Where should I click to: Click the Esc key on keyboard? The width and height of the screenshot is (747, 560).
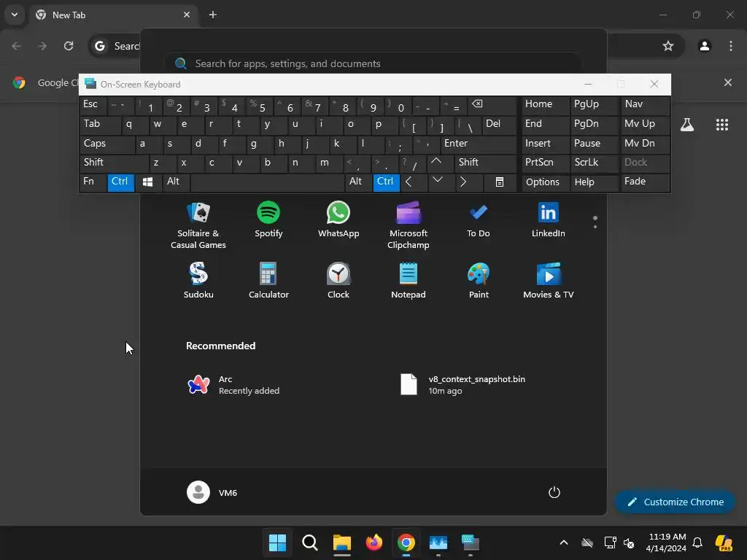point(93,105)
